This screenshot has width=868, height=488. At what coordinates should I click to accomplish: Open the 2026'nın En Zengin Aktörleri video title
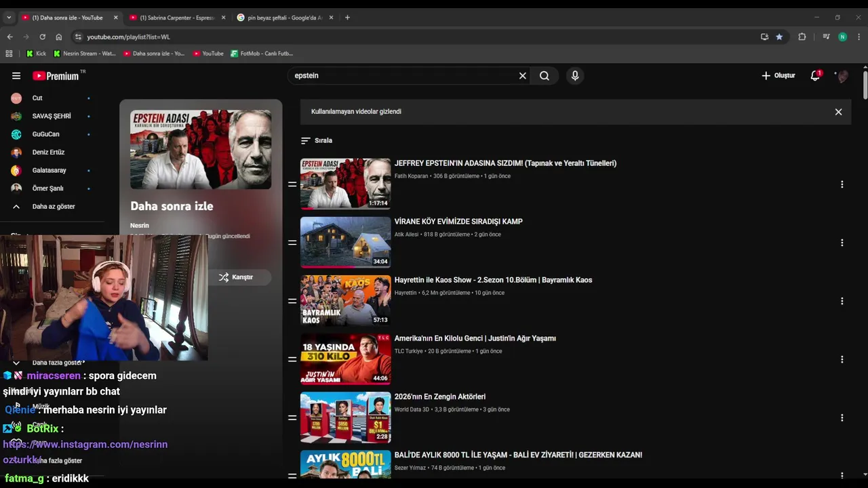439,396
